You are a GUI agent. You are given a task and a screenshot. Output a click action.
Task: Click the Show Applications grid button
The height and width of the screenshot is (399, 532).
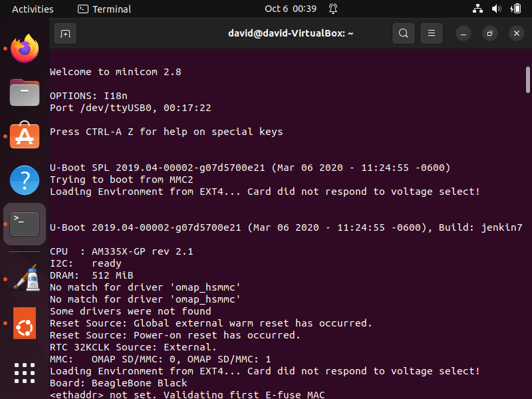pos(25,373)
